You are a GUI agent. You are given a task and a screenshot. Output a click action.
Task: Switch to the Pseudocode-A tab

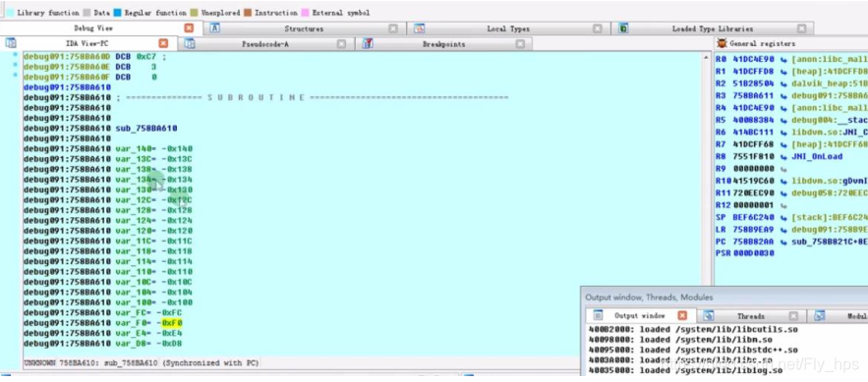pyautogui.click(x=265, y=43)
